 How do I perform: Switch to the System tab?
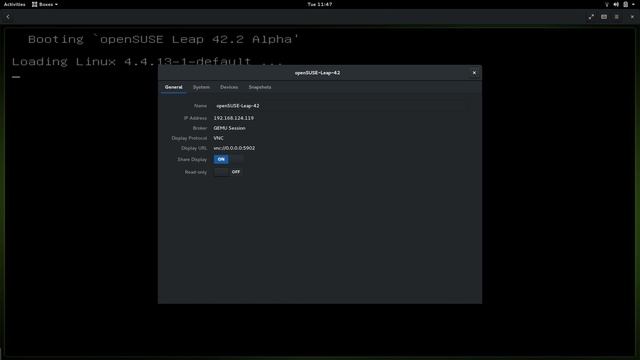tap(201, 87)
